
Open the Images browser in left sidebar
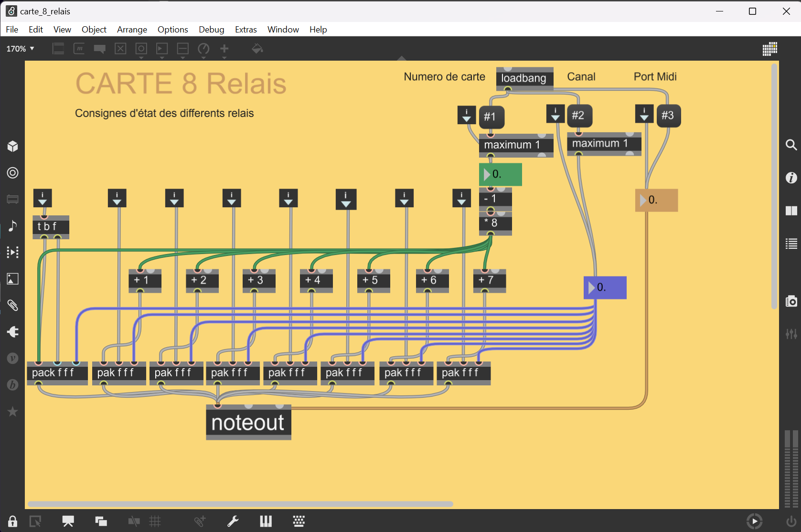13,279
